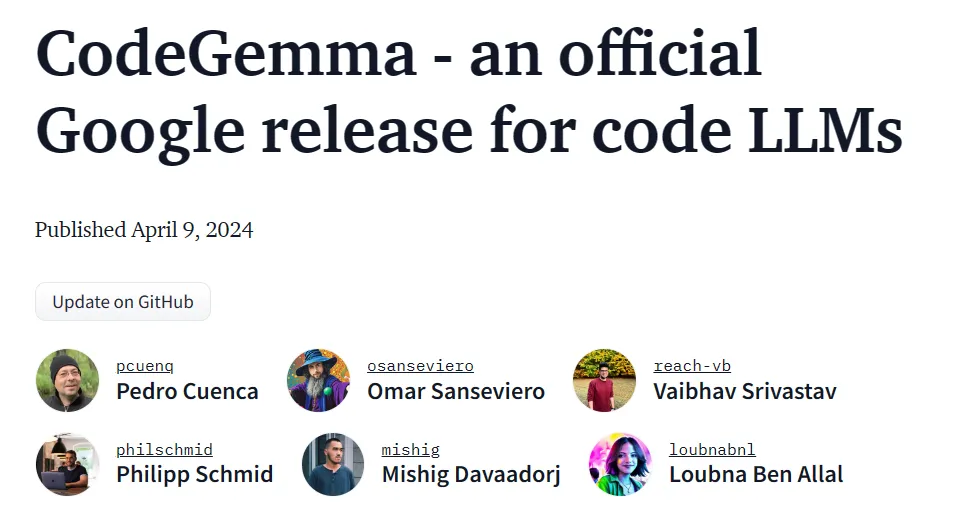This screenshot has height=513, width=957.
Task: Click Philipp Schmid's avatar photo
Action: point(68,464)
